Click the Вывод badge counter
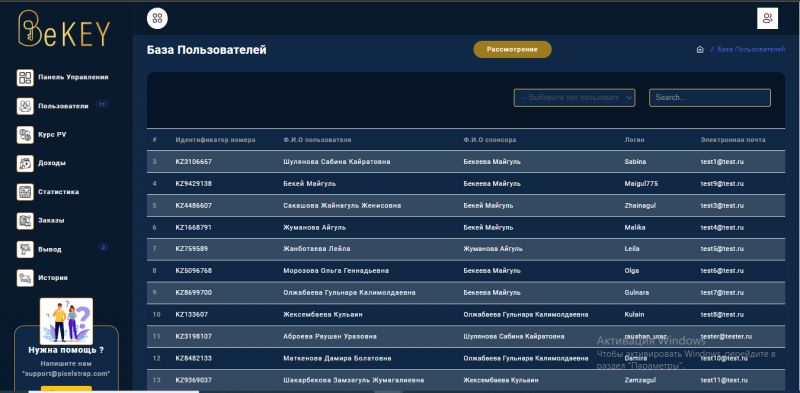Screen dimensions: 800x393 [x=103, y=248]
